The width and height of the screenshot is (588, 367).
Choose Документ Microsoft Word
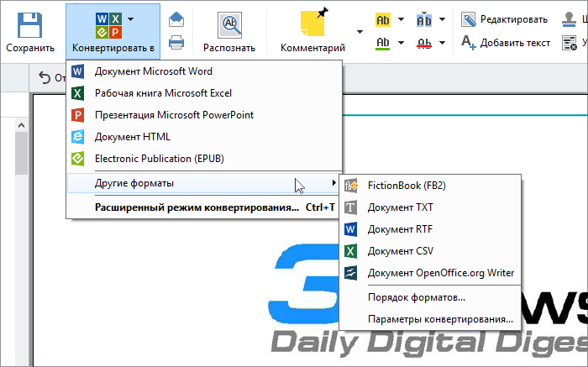204,71
